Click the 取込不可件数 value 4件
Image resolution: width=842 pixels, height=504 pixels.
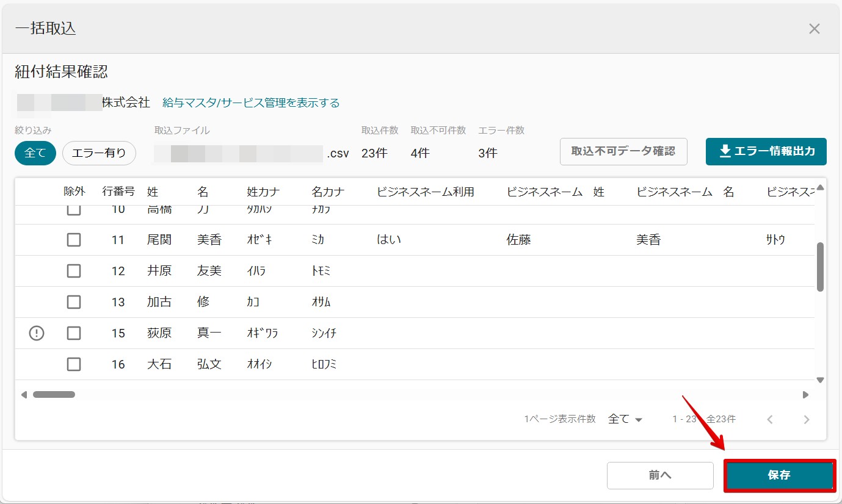pos(420,153)
